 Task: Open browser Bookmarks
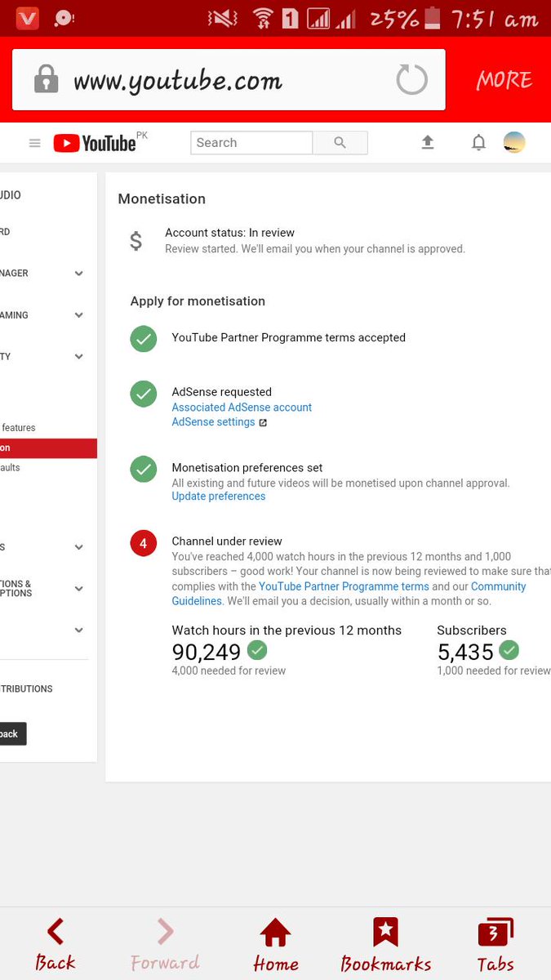(385, 946)
